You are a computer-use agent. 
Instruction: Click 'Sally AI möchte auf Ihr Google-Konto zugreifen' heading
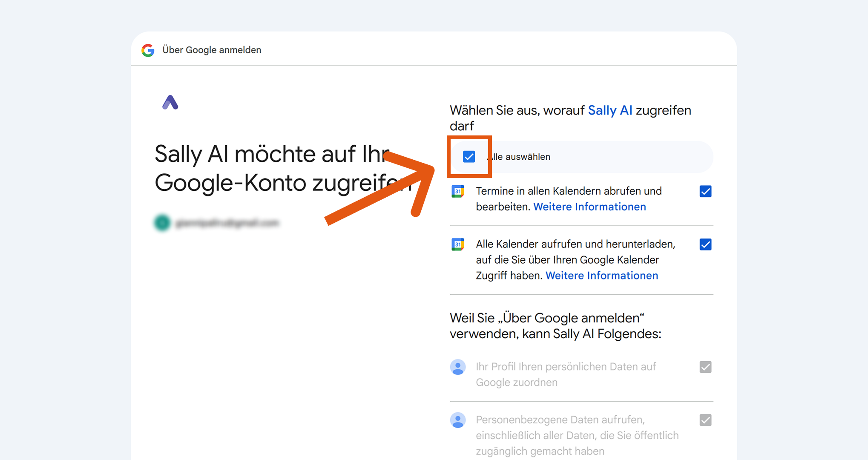(284, 168)
